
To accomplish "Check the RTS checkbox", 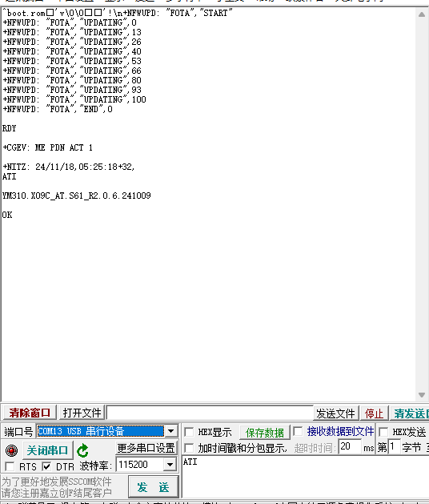I will click(10, 466).
